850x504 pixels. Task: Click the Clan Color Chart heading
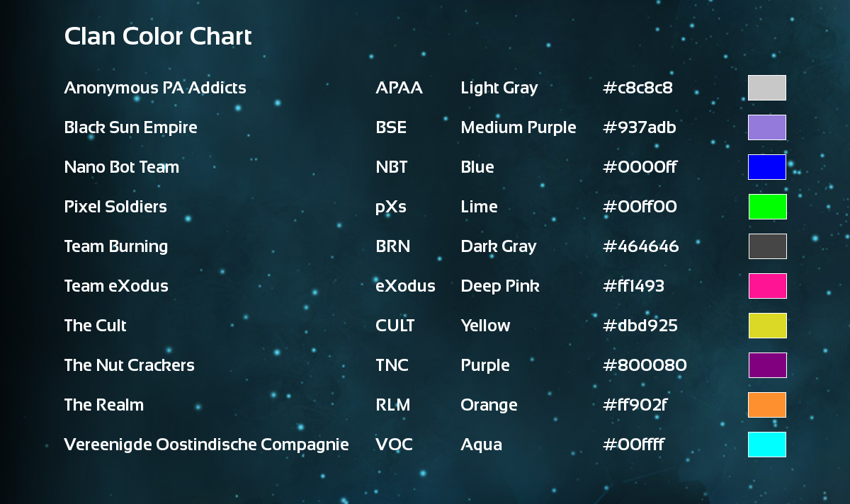(157, 36)
